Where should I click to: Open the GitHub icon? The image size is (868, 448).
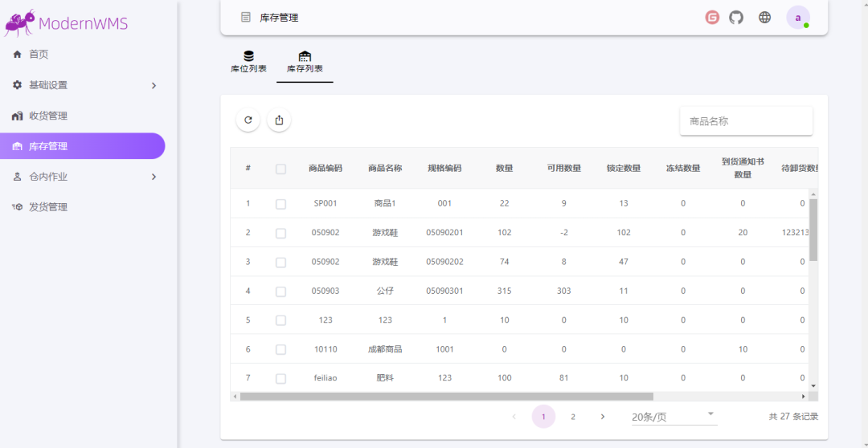click(x=736, y=18)
